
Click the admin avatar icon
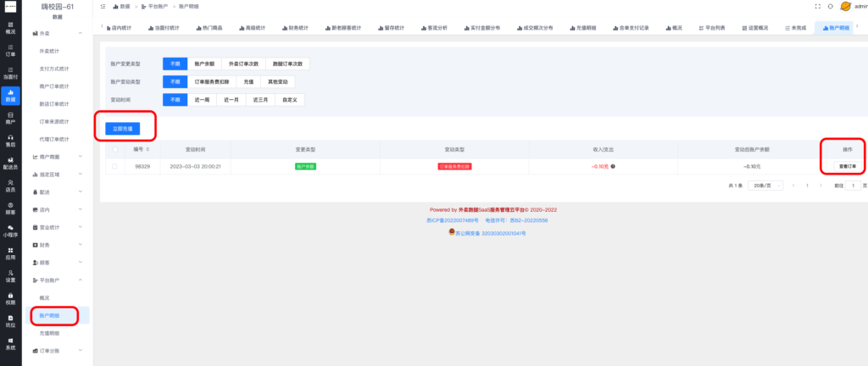click(x=845, y=6)
